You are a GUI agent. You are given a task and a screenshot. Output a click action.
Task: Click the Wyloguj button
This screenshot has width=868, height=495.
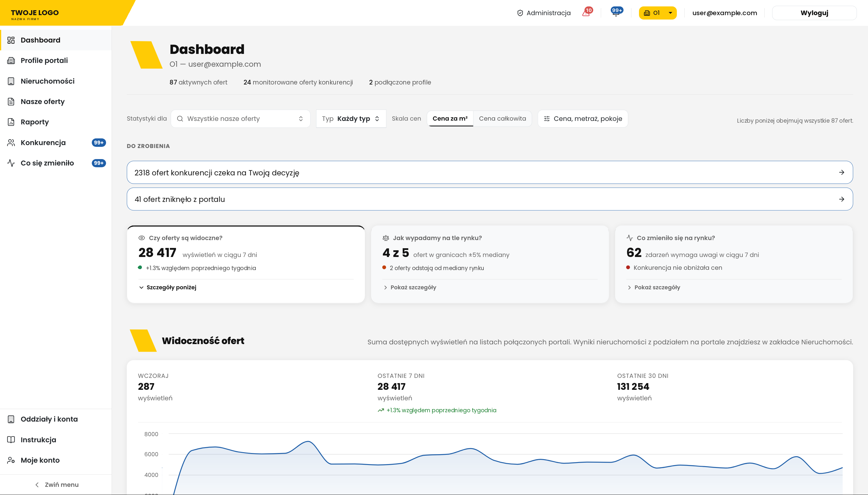814,13
